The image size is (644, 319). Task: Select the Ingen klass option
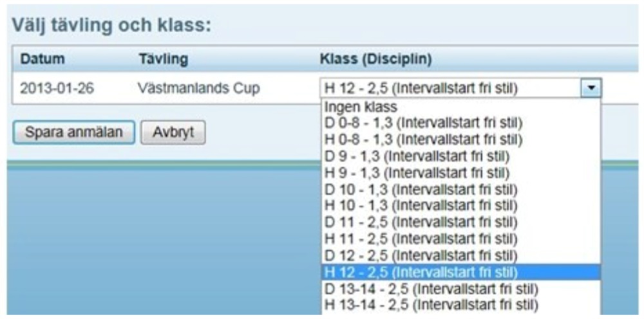461,107
